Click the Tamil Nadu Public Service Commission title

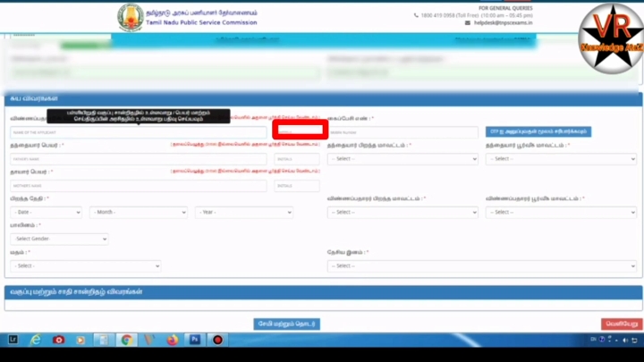(201, 22)
